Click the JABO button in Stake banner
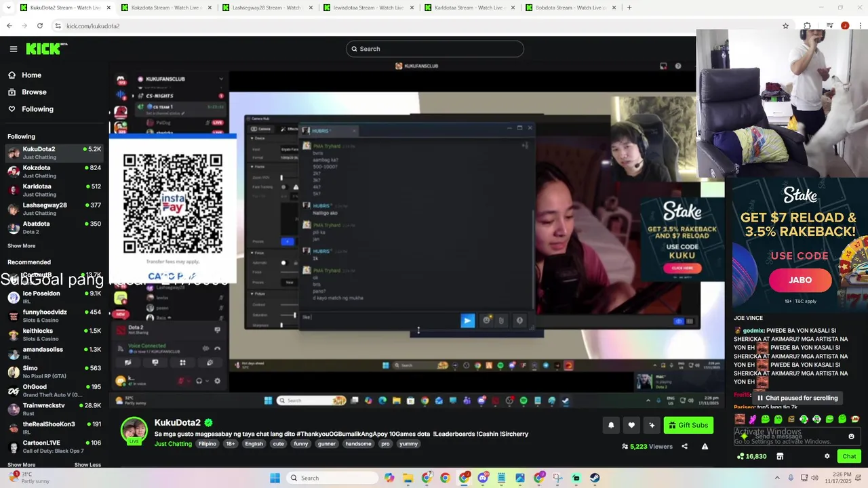The width and height of the screenshot is (868, 488). tap(800, 280)
